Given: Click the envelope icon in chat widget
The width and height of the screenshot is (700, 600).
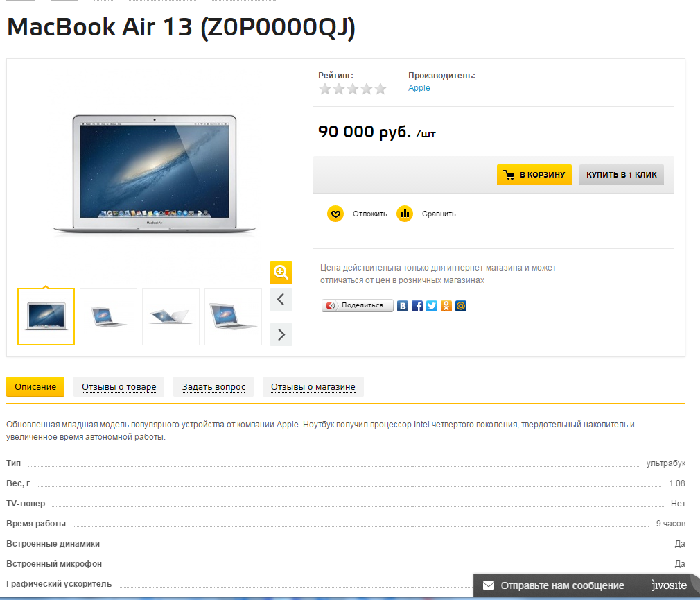Looking at the screenshot, I should coord(489,585).
